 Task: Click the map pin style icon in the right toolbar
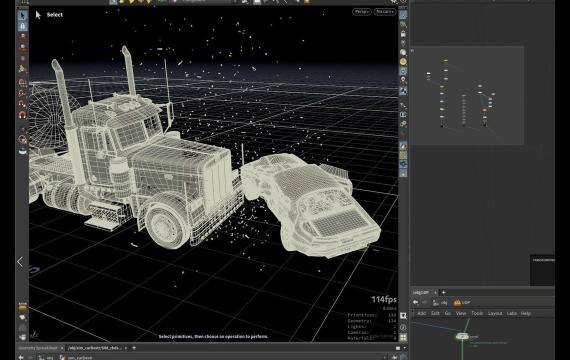coord(403,80)
